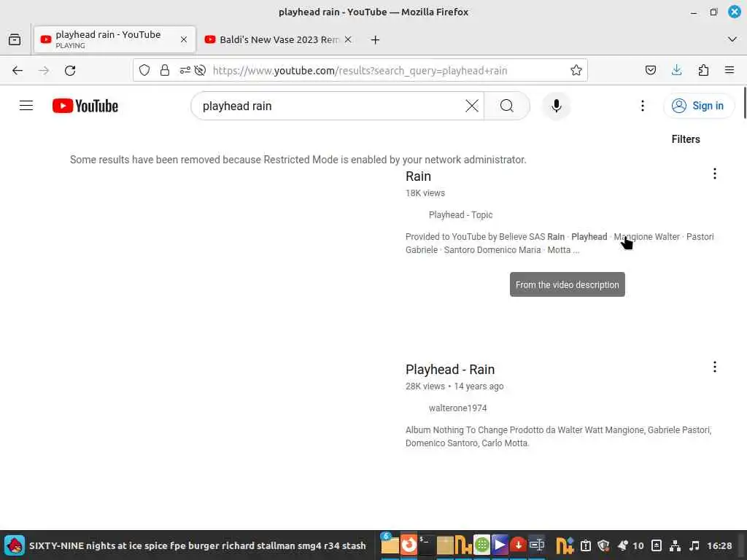Open more options for Playhead - Rain video
The image size is (747, 560).
tap(714, 367)
